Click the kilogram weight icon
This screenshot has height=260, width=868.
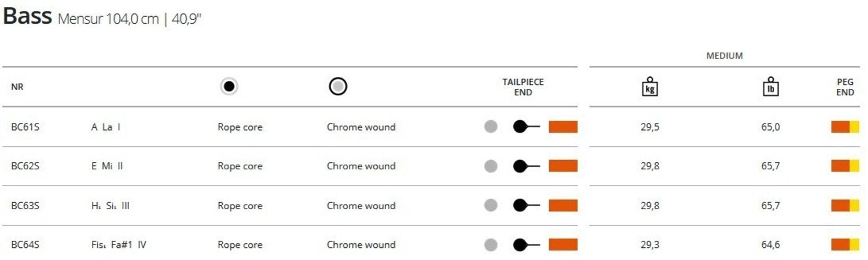click(x=650, y=87)
